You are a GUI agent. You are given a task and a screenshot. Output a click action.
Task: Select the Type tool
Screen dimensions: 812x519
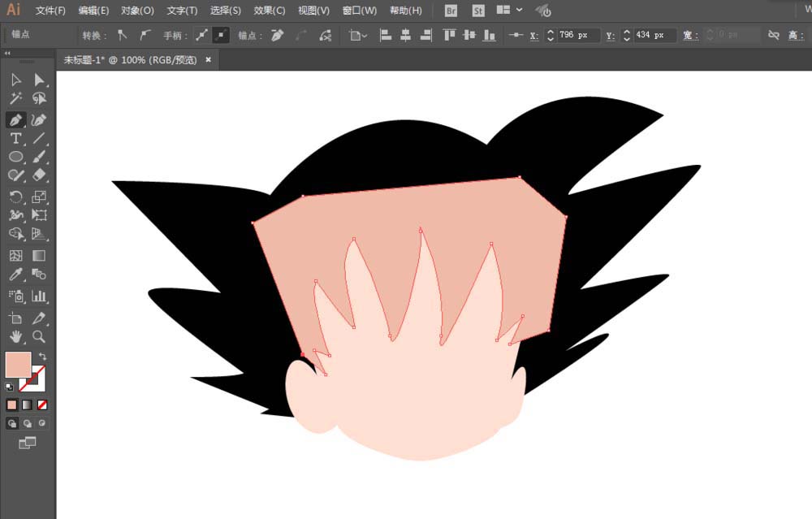pos(15,138)
